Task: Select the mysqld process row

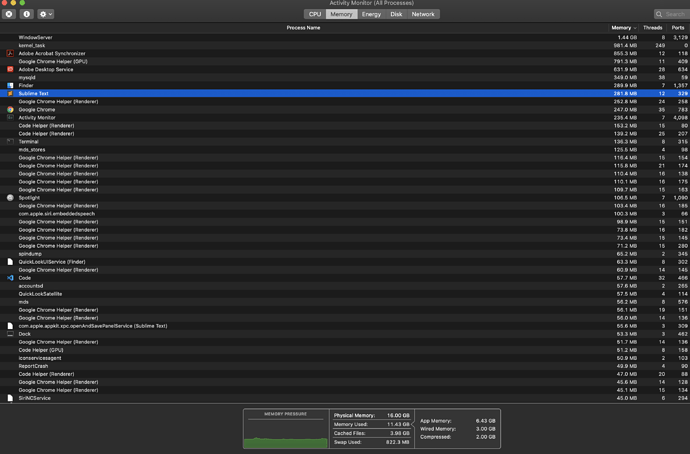Action: pyautogui.click(x=345, y=77)
